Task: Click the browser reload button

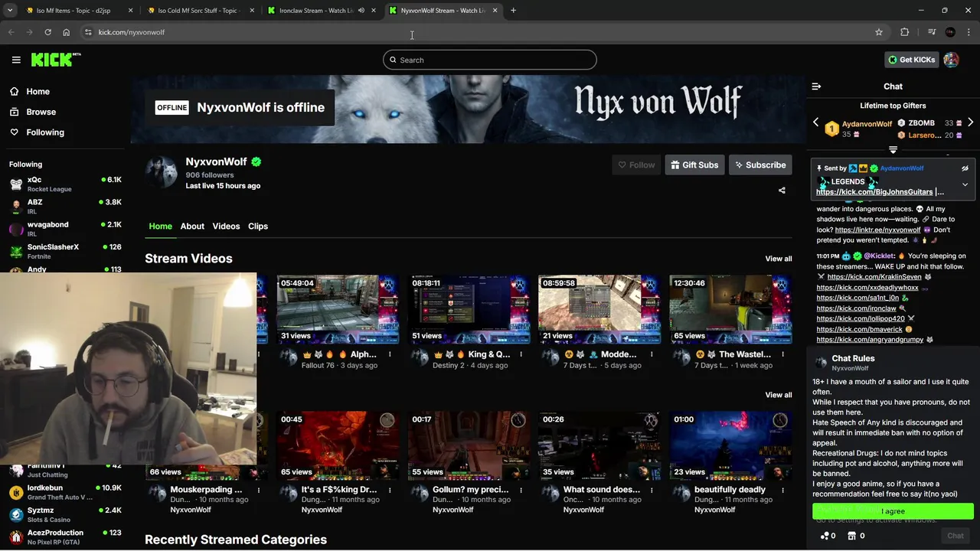Action: pyautogui.click(x=47, y=32)
